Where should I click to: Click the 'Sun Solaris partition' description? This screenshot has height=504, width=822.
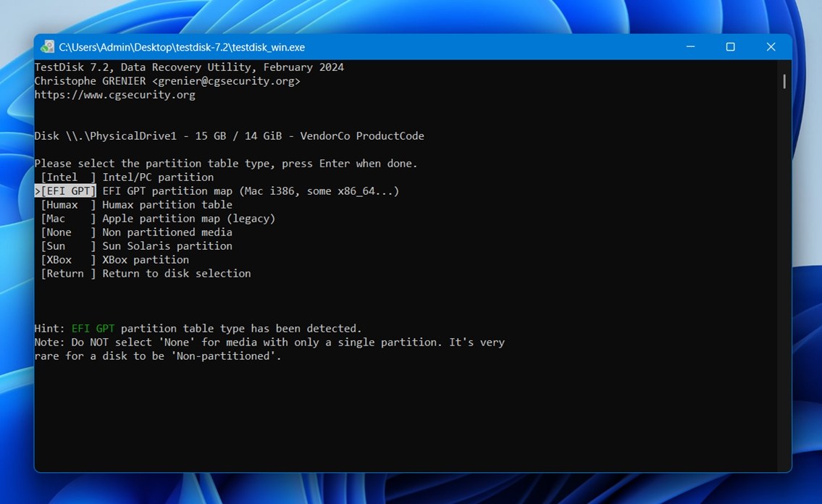coord(167,245)
